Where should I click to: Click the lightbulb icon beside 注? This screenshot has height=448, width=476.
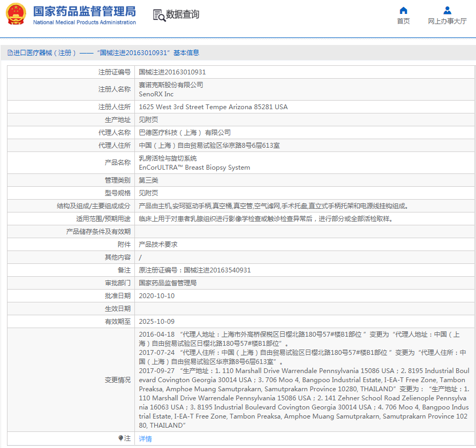coord(120,438)
